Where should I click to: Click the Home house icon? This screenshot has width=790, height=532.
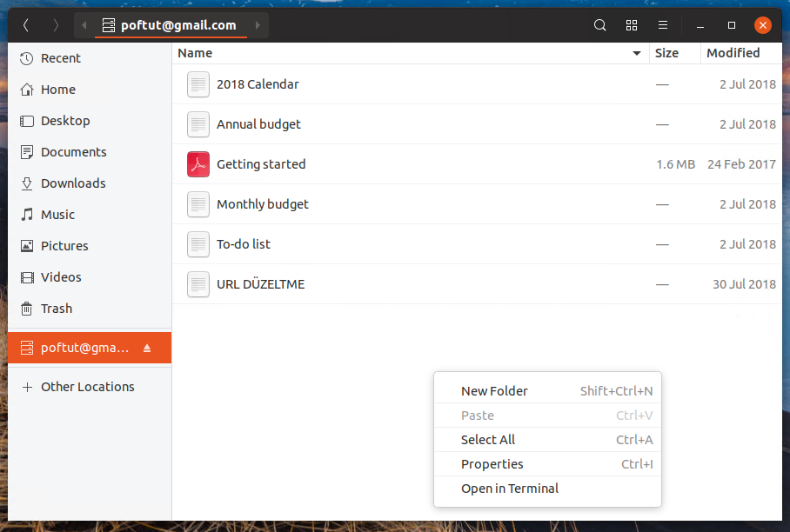pos(27,90)
